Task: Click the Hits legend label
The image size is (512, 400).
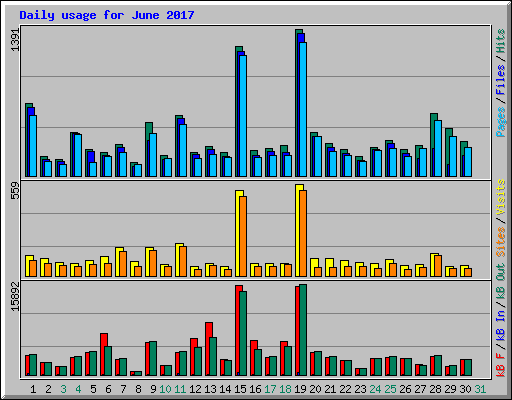Action: (500, 41)
